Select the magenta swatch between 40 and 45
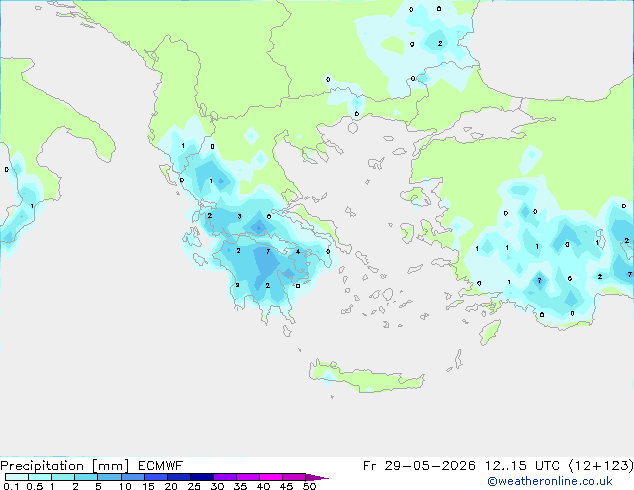 tap(271, 477)
